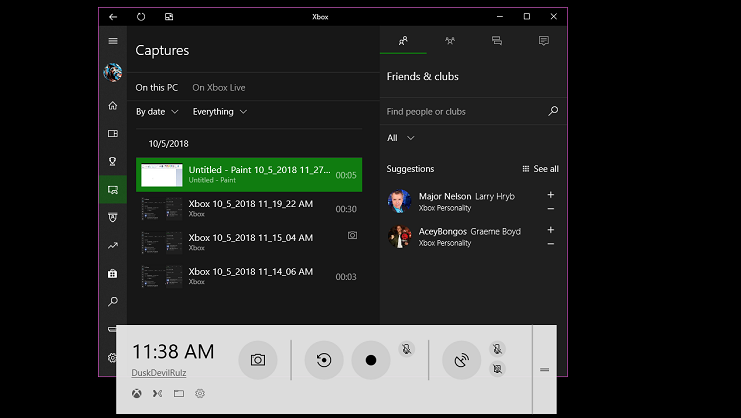Open My games in the sidebar
This screenshot has height=418, width=741.
coord(113,134)
